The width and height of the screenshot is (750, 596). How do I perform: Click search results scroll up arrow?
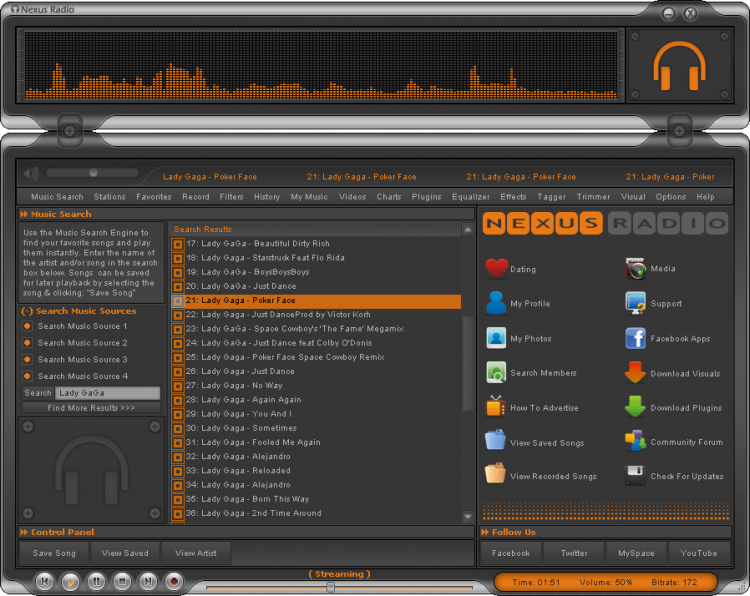(x=468, y=230)
